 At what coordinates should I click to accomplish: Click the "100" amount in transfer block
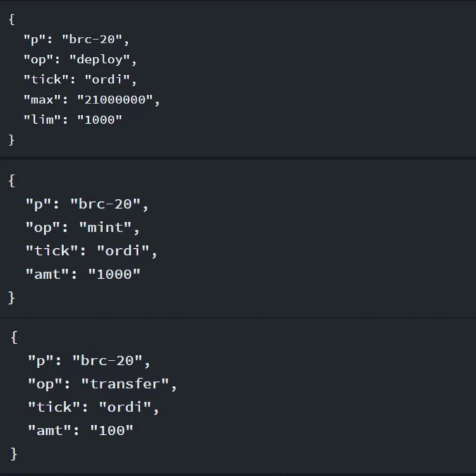(x=112, y=430)
